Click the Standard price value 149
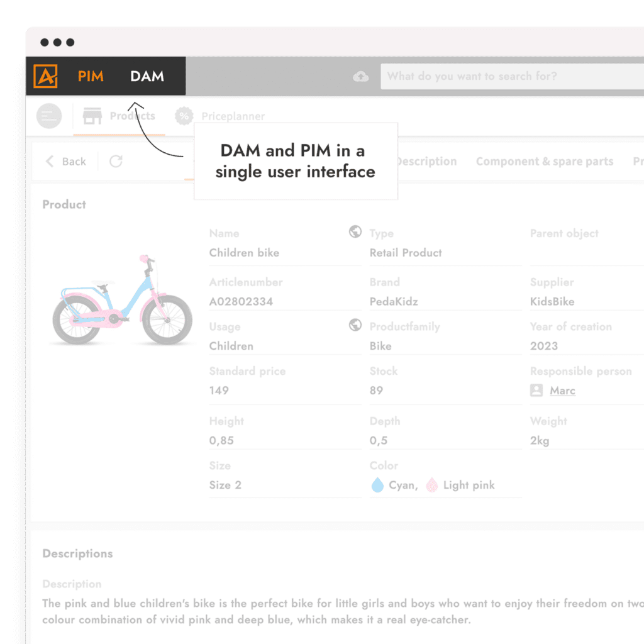 click(219, 391)
